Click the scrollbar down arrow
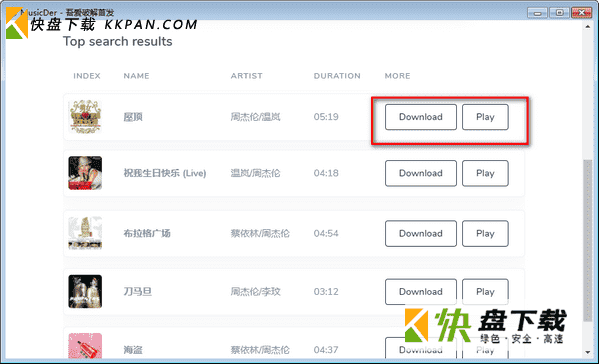Viewport: 599px width, 364px height. [588, 352]
